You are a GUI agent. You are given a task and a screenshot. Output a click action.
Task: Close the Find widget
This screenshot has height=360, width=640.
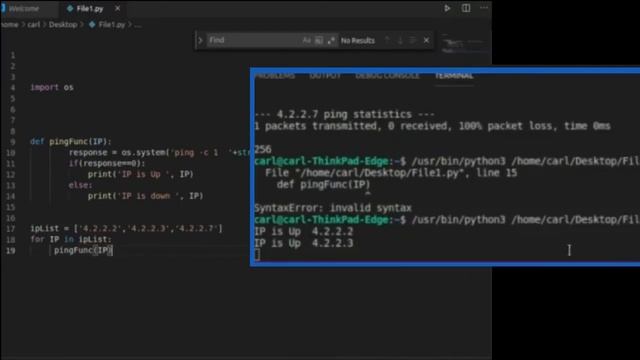(426, 40)
